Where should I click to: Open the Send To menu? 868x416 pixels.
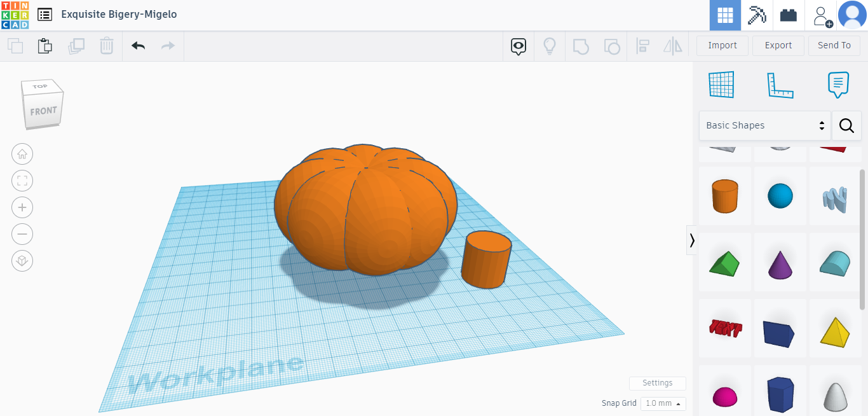point(834,46)
